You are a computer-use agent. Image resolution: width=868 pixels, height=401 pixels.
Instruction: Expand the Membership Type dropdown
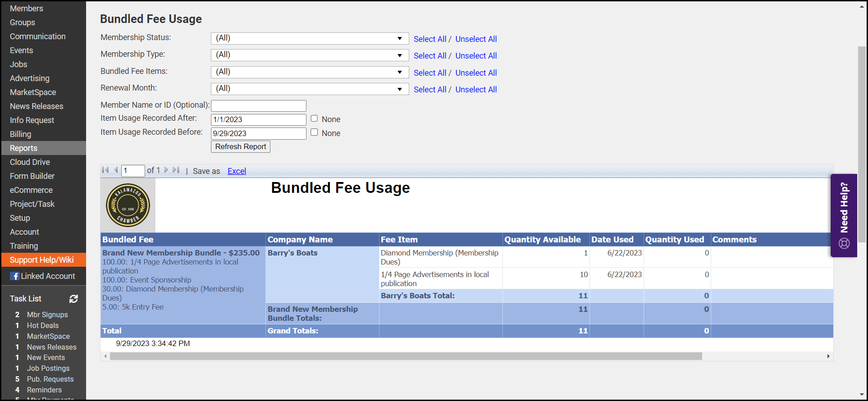(399, 55)
